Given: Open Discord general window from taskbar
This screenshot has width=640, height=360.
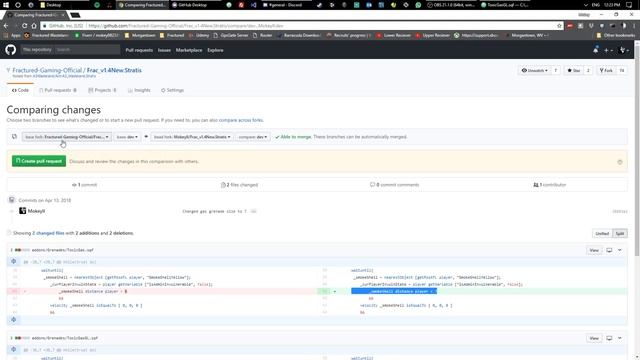Looking at the screenshot, I should [x=282, y=5].
